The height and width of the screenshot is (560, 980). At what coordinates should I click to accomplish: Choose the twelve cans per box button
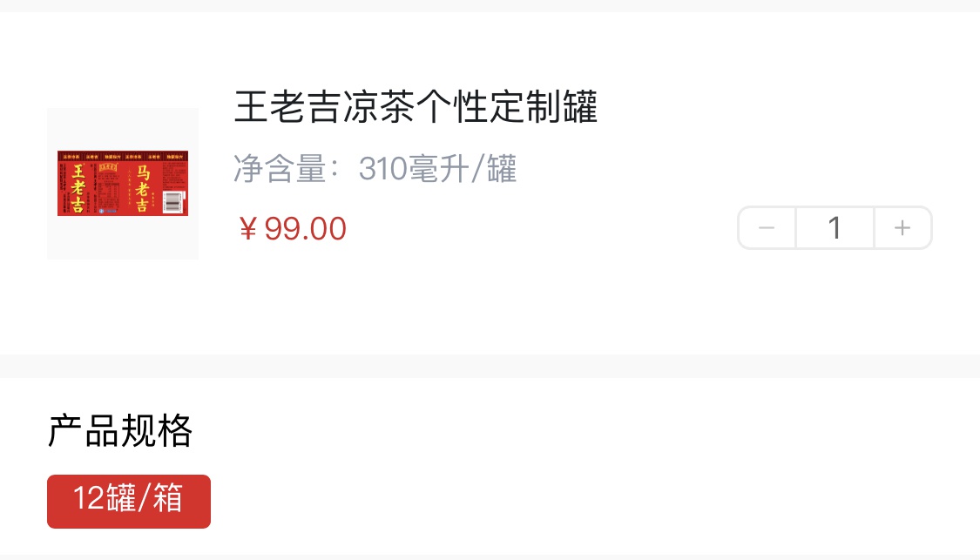click(129, 502)
